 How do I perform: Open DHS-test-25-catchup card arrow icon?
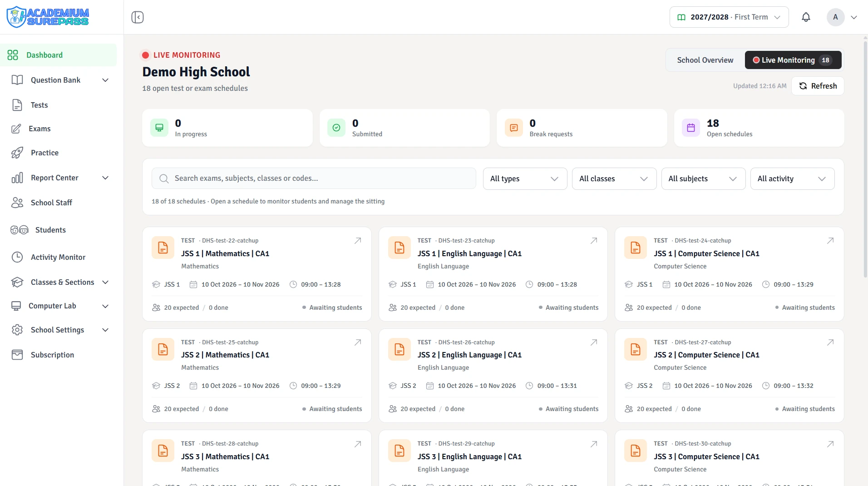coord(358,342)
